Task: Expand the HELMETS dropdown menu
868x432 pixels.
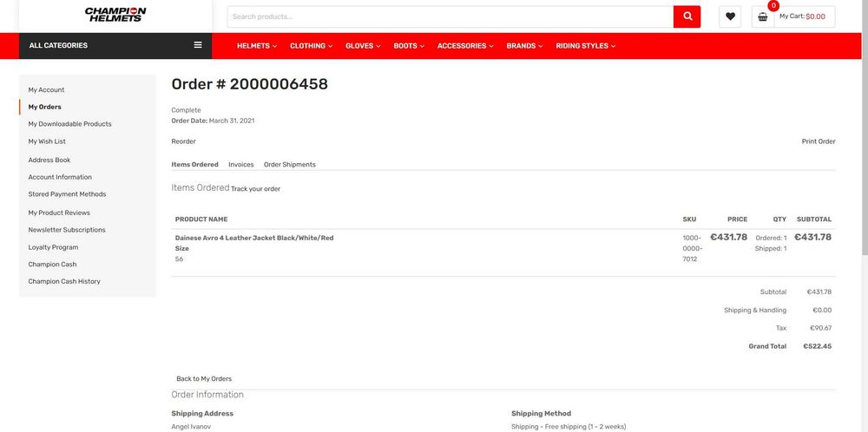Action: point(256,46)
